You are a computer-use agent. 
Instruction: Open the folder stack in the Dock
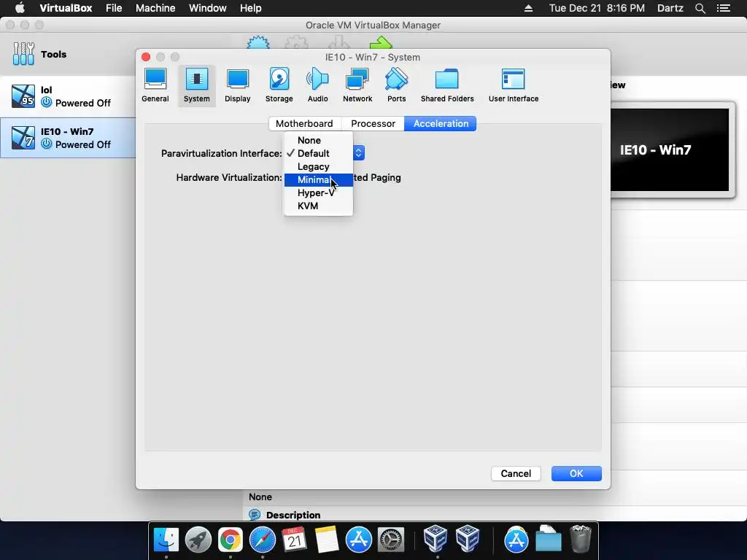pyautogui.click(x=549, y=540)
